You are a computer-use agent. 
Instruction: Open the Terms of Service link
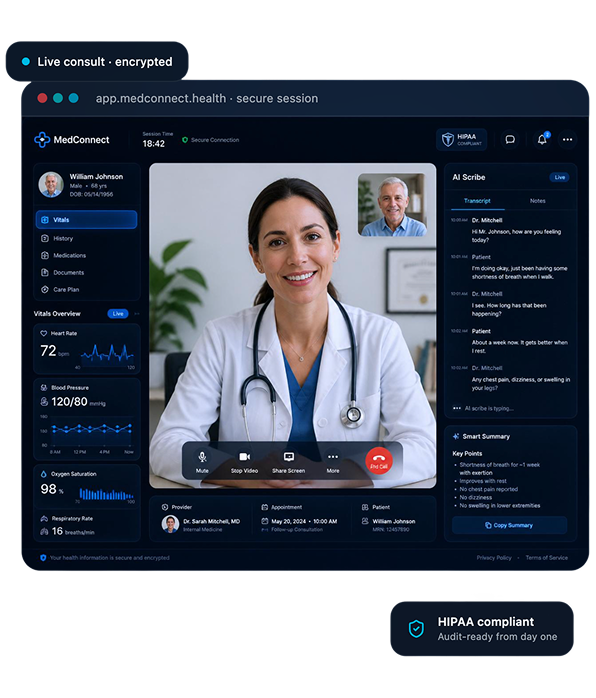click(x=547, y=558)
